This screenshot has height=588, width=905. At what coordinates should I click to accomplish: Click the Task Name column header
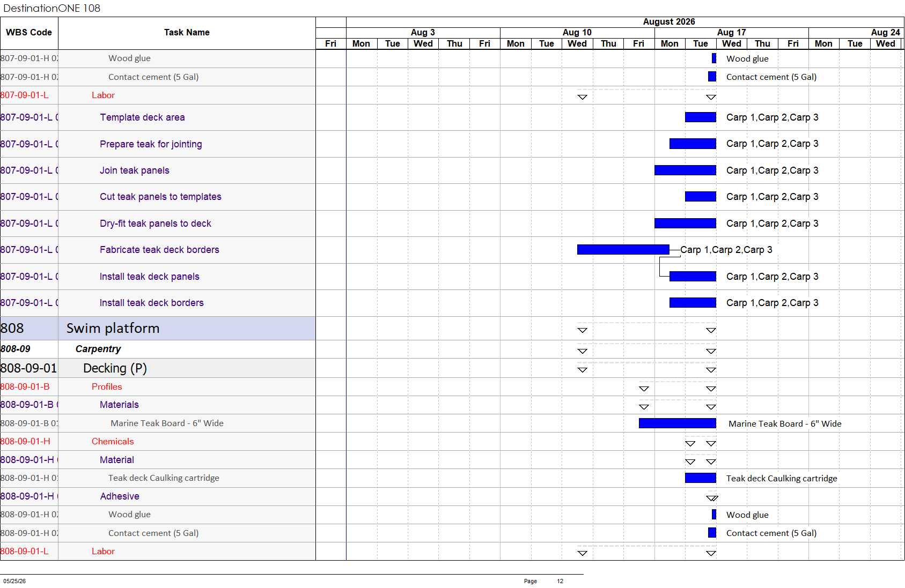[x=187, y=33]
